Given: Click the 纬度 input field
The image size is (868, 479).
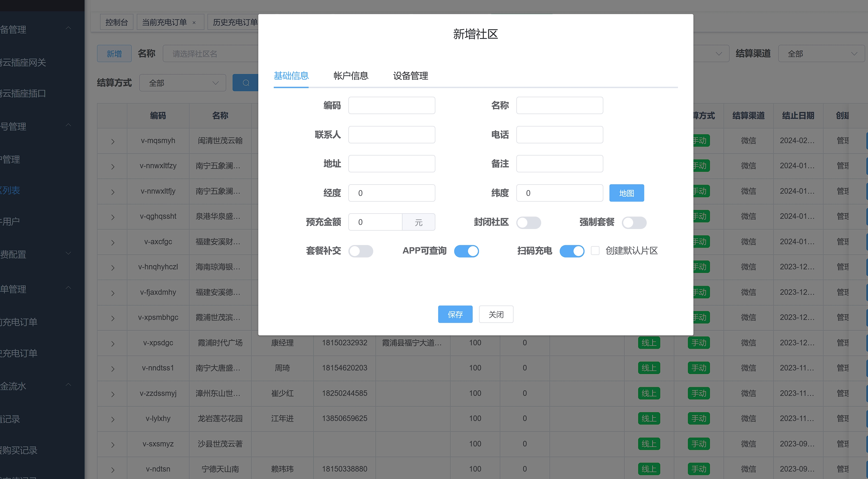Looking at the screenshot, I should pyautogui.click(x=559, y=193).
